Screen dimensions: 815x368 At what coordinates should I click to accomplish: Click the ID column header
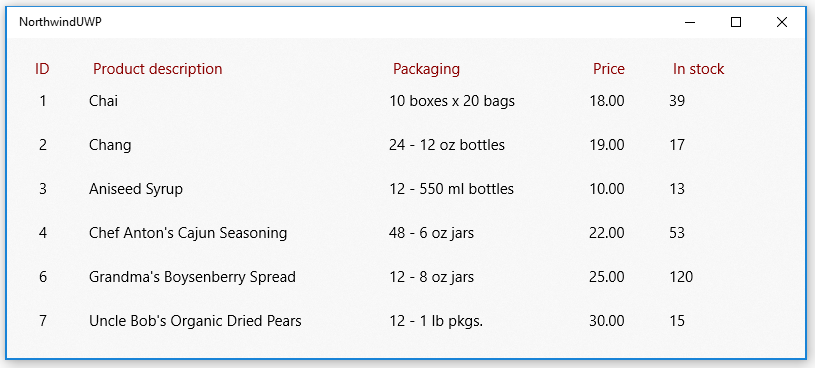click(x=42, y=69)
